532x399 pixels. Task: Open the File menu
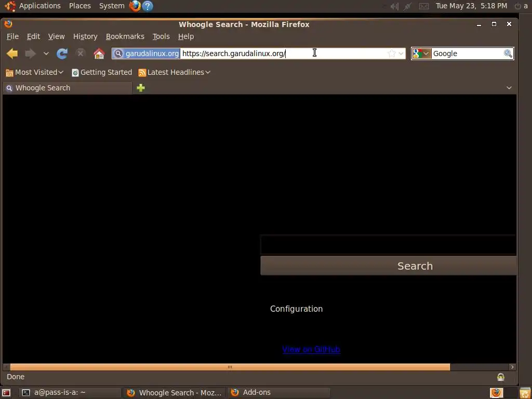[x=12, y=36]
